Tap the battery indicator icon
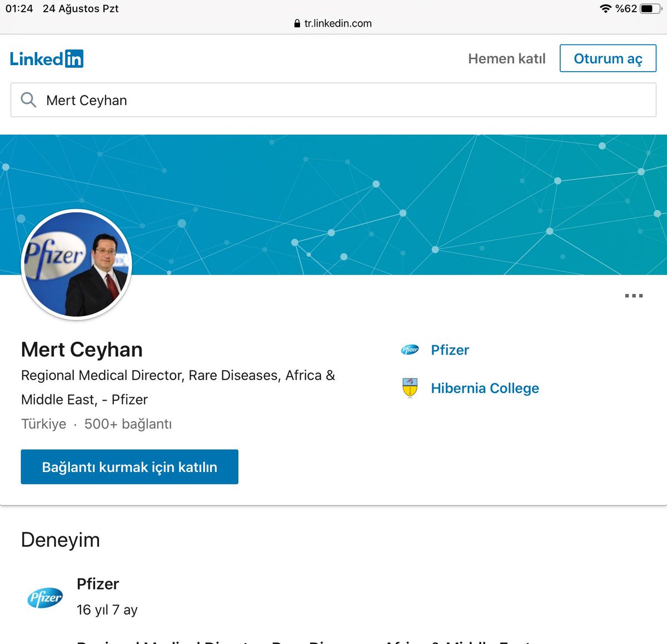667x644 pixels. click(x=650, y=8)
